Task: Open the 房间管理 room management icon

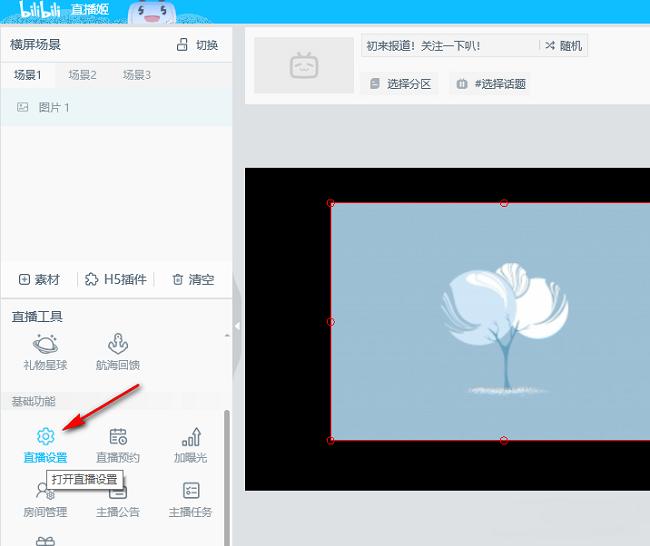Action: coord(45,491)
